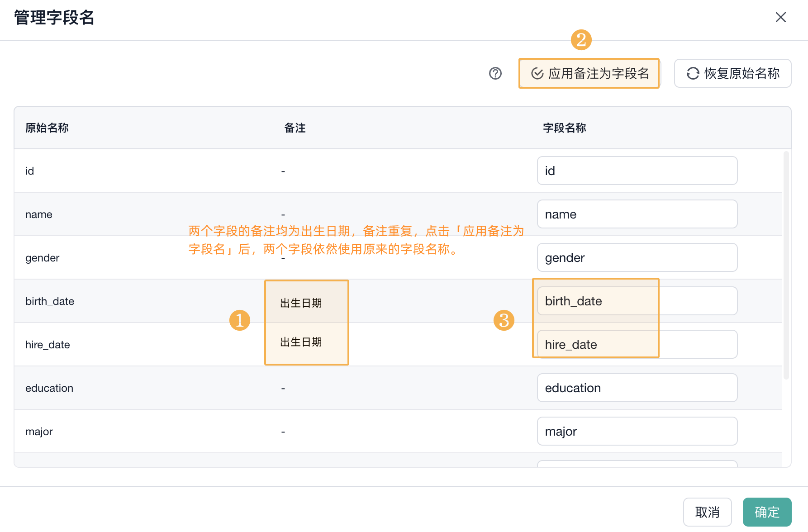
Task: Click original name cell 'gender'
Action: (43, 258)
